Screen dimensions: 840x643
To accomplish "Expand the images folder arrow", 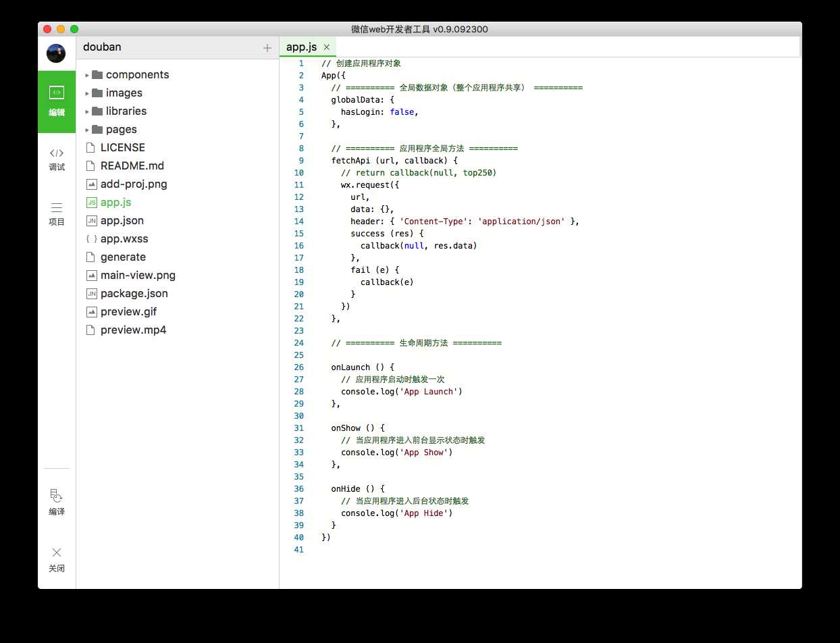I will point(87,93).
